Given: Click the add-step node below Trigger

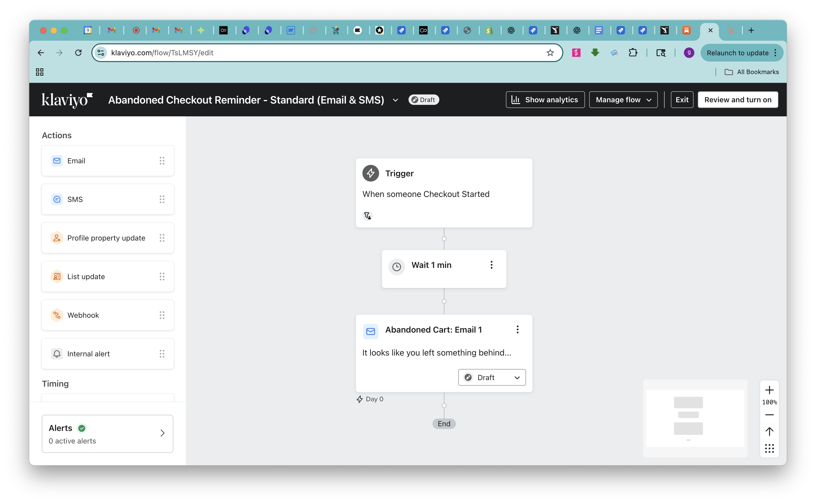Looking at the screenshot, I should pos(444,239).
